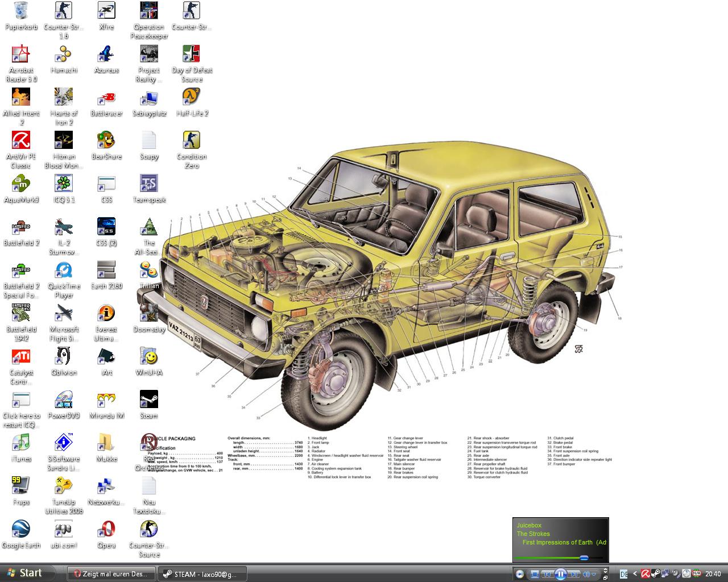The height and width of the screenshot is (582, 728).
Task: Launch ICQ 5.1 shortcut
Action: pyautogui.click(x=64, y=189)
